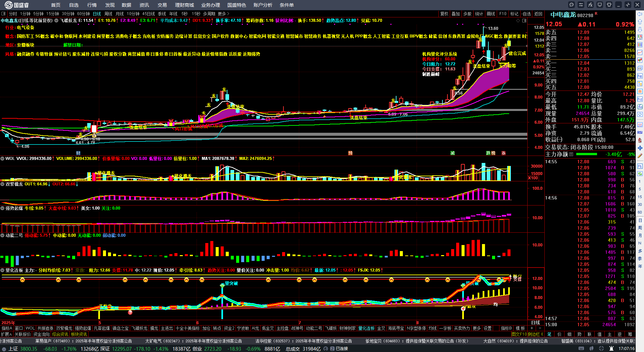Expand the 更多 periods menu in timeframe bar

pos(223,14)
